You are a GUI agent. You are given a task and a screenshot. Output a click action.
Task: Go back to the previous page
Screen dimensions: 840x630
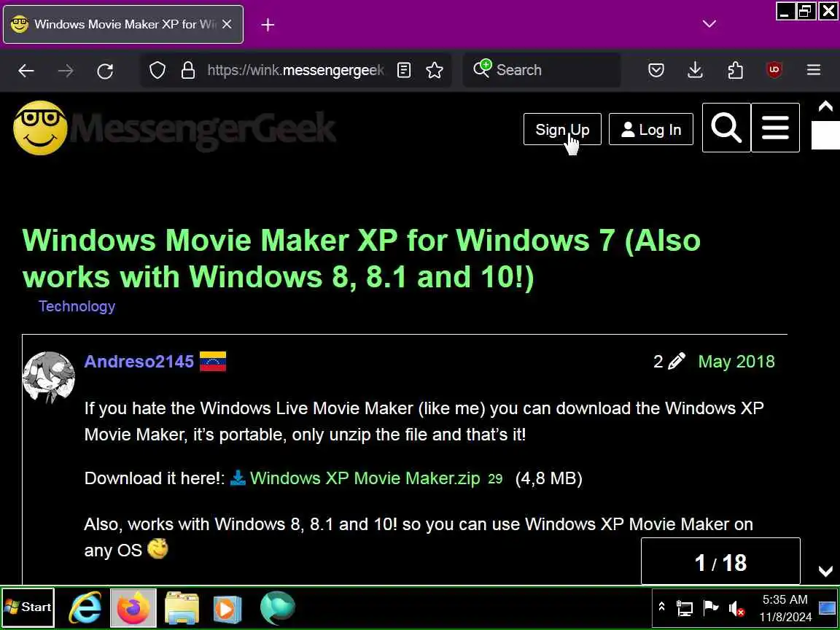pos(26,70)
